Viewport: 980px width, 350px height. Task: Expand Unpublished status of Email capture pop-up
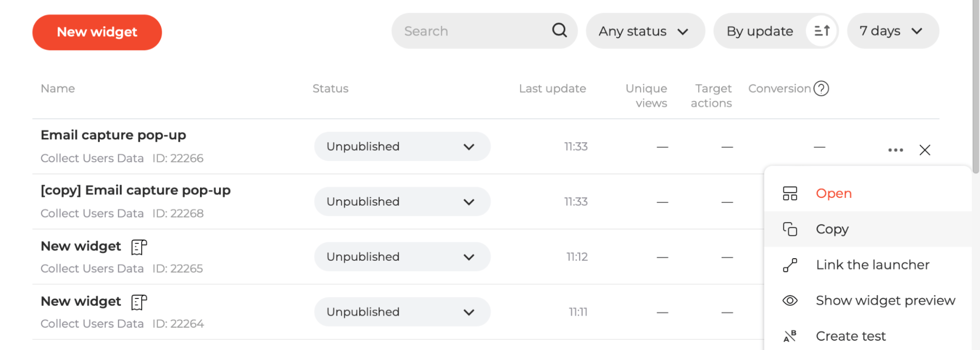402,146
